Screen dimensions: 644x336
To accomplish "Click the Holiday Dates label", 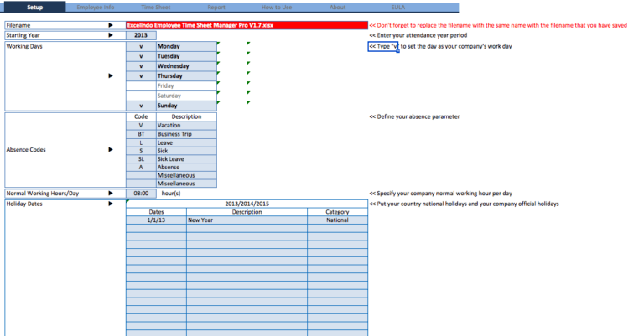I will coord(24,204).
